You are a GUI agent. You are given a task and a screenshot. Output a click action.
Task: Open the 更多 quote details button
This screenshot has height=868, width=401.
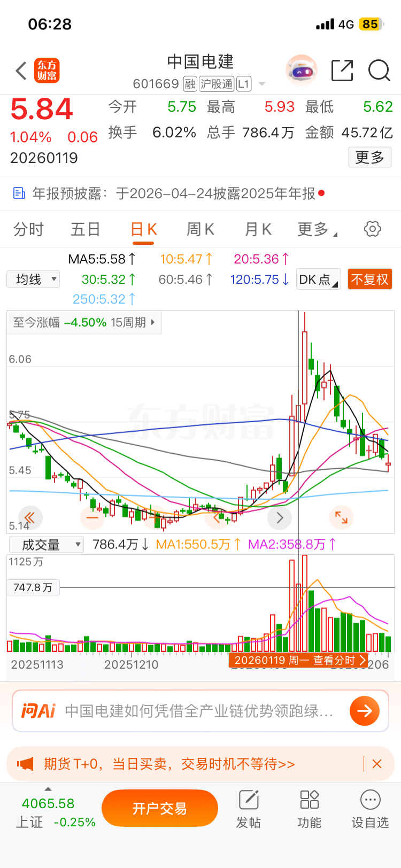(x=370, y=157)
